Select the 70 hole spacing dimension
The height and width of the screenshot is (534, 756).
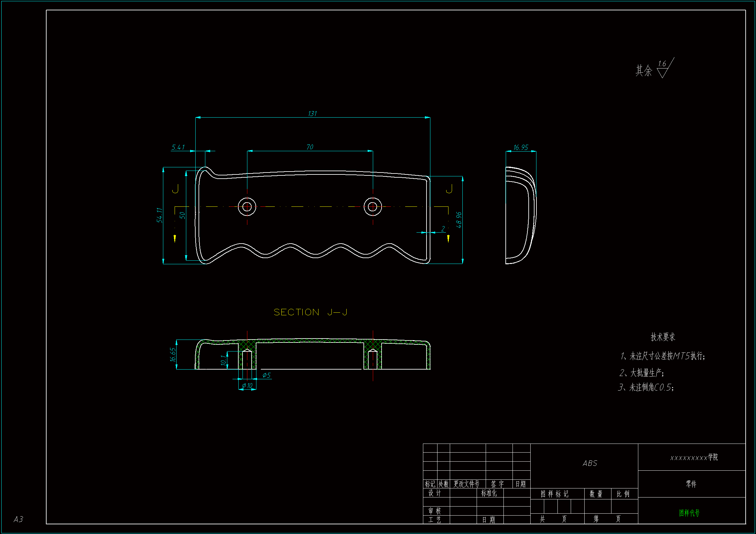(x=309, y=147)
